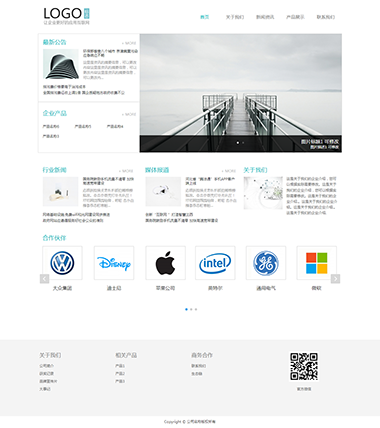Click the 媒体报道 section heading
Viewport: 380px width, 428px height.
pyautogui.click(x=157, y=170)
